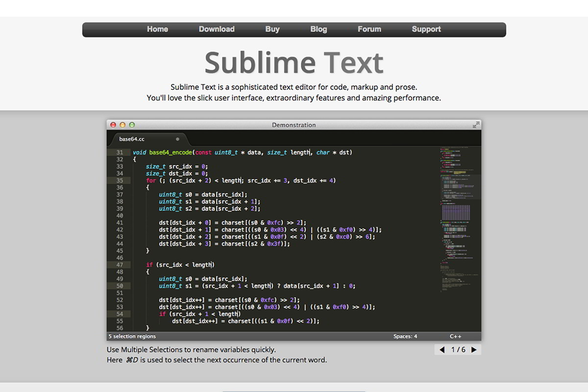The image size is (588, 392).
Task: Click the yellow minimize button of Demonstration window
Action: (x=122, y=125)
